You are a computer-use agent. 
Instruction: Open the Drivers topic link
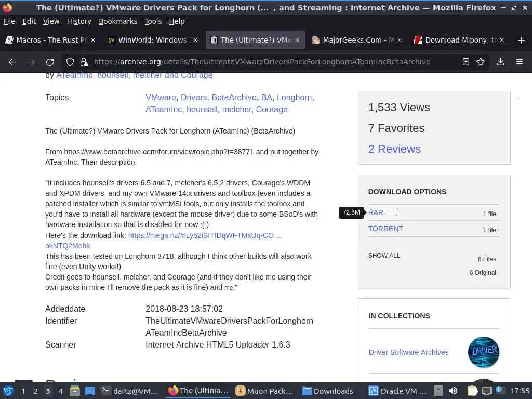pos(194,97)
